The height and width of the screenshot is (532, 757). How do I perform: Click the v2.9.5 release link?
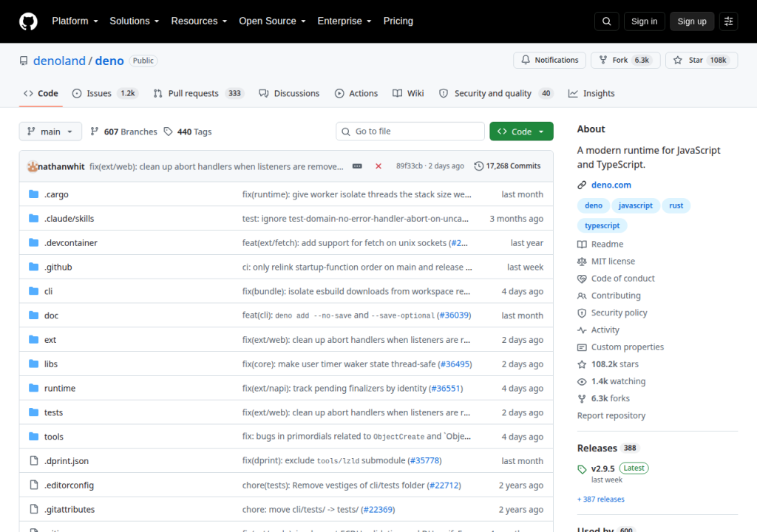(603, 468)
